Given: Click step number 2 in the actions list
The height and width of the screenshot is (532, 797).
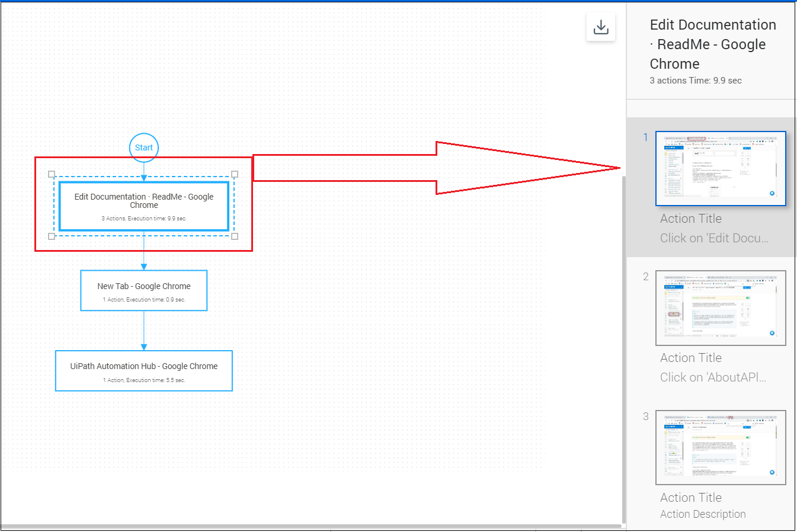Looking at the screenshot, I should coord(646,277).
